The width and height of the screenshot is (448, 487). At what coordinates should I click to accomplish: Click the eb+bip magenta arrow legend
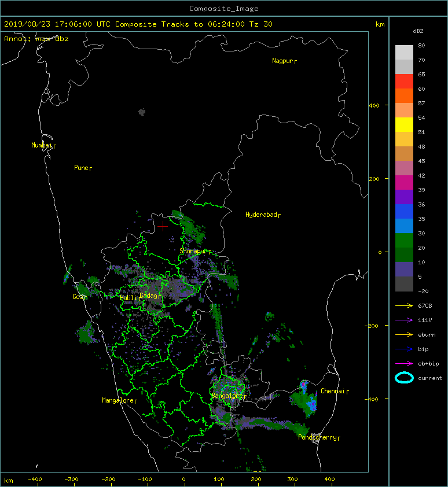click(404, 363)
